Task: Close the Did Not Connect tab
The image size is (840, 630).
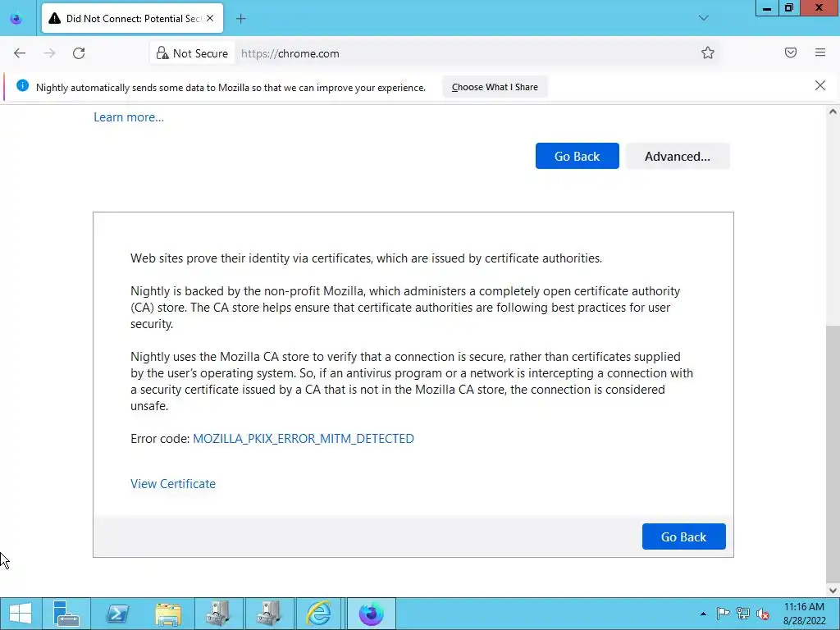Action: 210,18
